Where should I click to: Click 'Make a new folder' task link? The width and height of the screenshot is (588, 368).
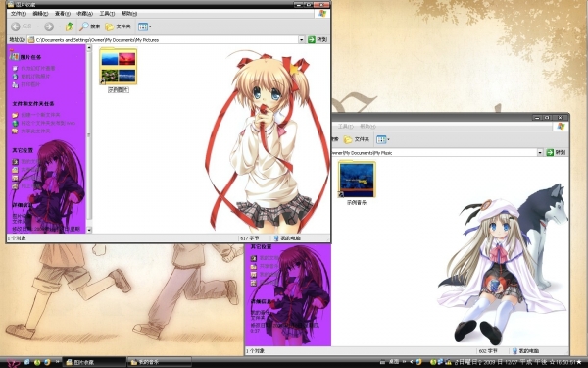[x=40, y=115]
